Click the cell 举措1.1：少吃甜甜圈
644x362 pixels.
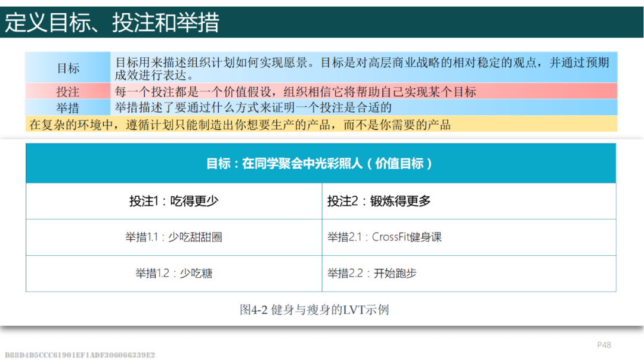(174, 237)
